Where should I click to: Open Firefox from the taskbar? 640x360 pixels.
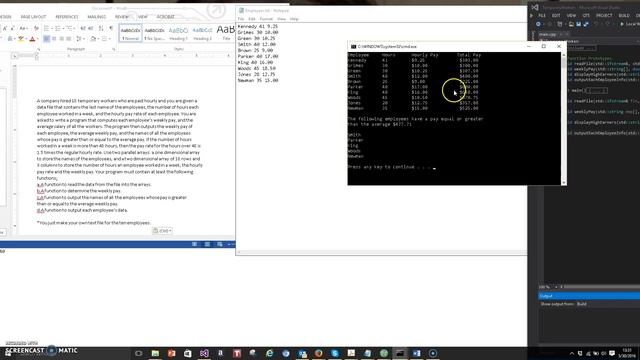pyautogui.click(x=318, y=353)
